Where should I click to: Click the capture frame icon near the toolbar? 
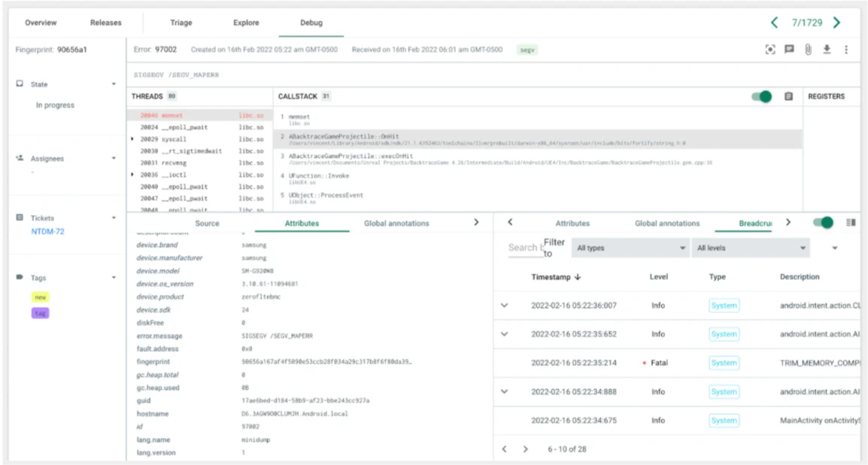(770, 50)
